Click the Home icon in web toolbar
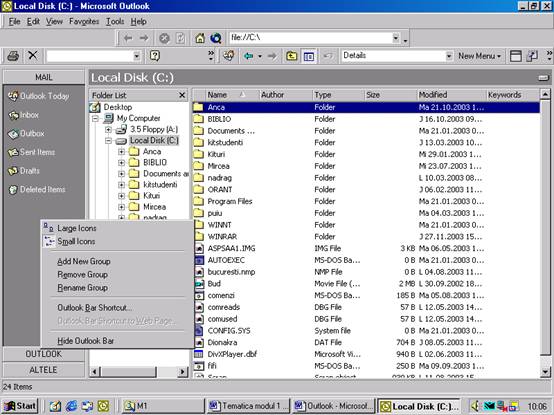 [x=200, y=38]
